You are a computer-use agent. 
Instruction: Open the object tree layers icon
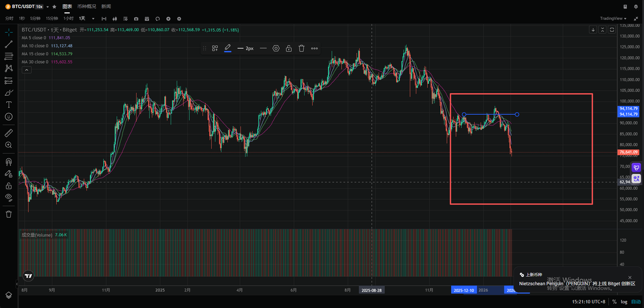9,296
